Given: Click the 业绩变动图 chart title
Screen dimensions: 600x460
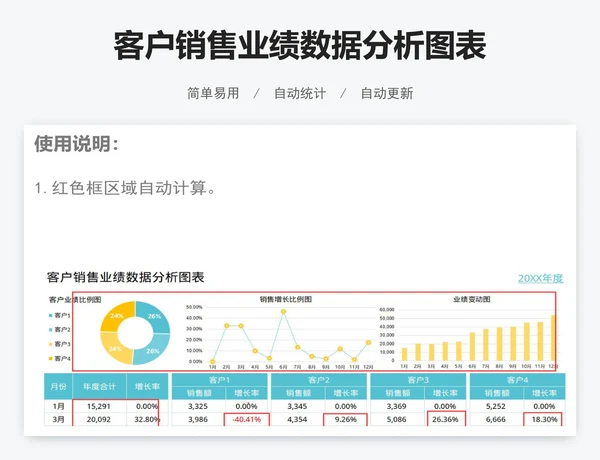Looking at the screenshot, I should [x=472, y=299].
